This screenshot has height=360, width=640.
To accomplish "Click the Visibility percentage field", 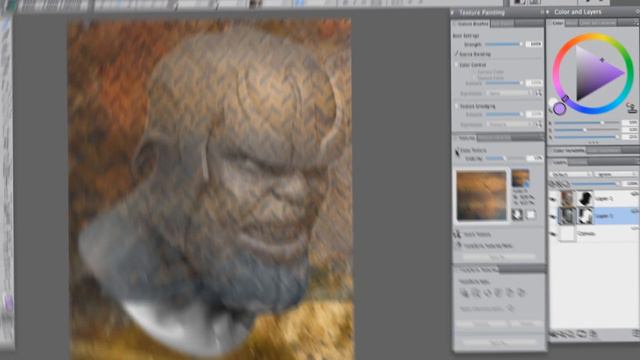I will (x=535, y=158).
